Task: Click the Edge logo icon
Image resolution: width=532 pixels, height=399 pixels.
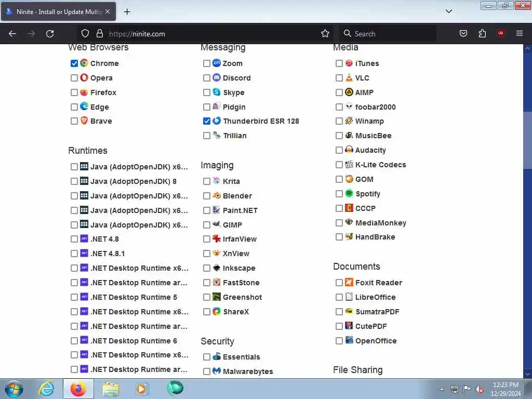Action: (x=84, y=107)
